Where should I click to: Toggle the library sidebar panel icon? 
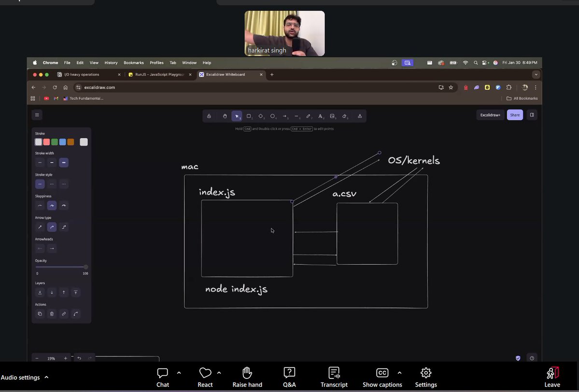(532, 115)
